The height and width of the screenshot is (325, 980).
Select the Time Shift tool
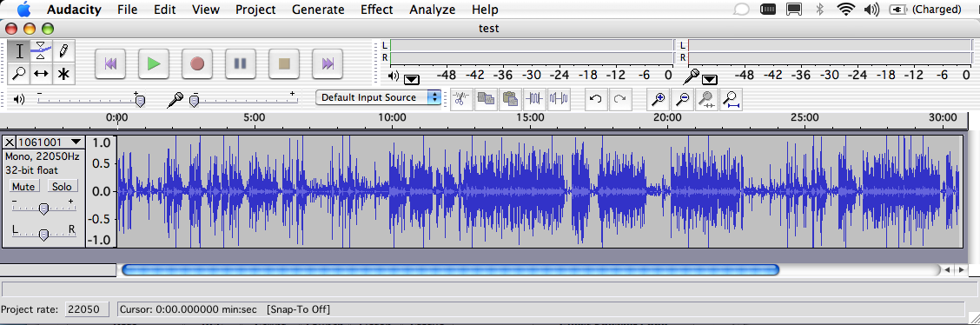click(41, 74)
